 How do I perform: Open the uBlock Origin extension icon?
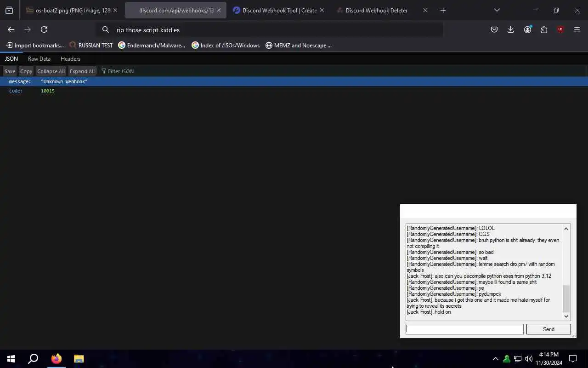point(560,29)
